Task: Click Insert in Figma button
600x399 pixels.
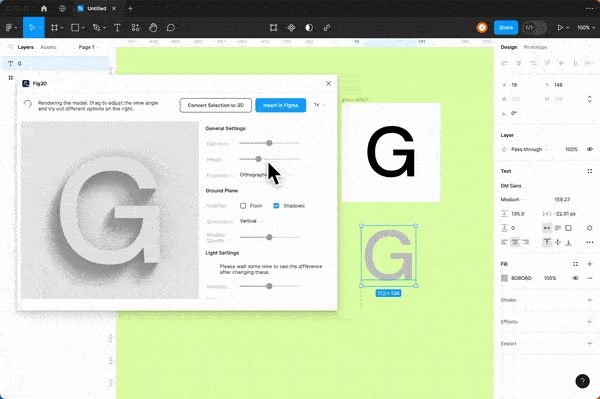Action: click(280, 105)
